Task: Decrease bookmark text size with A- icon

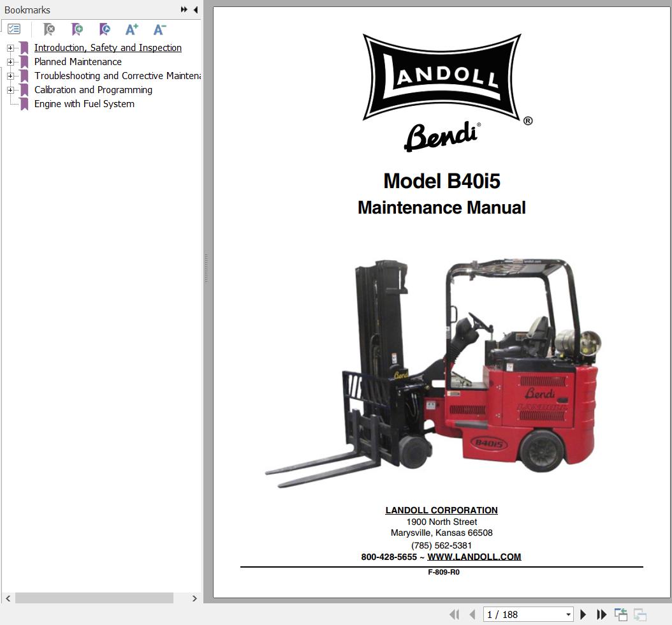Action: pos(159,29)
